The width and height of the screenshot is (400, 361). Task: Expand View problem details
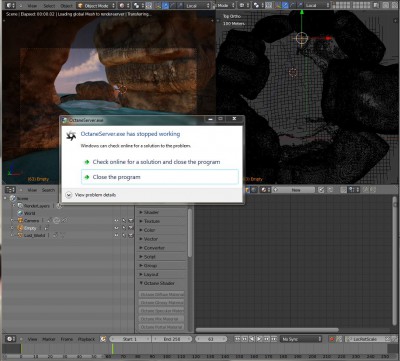pyautogui.click(x=91, y=195)
